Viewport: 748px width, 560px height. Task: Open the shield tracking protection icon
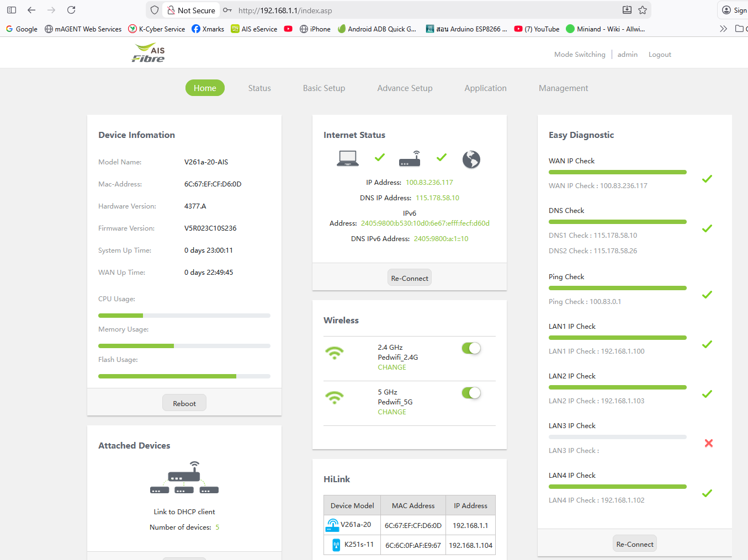tap(155, 10)
